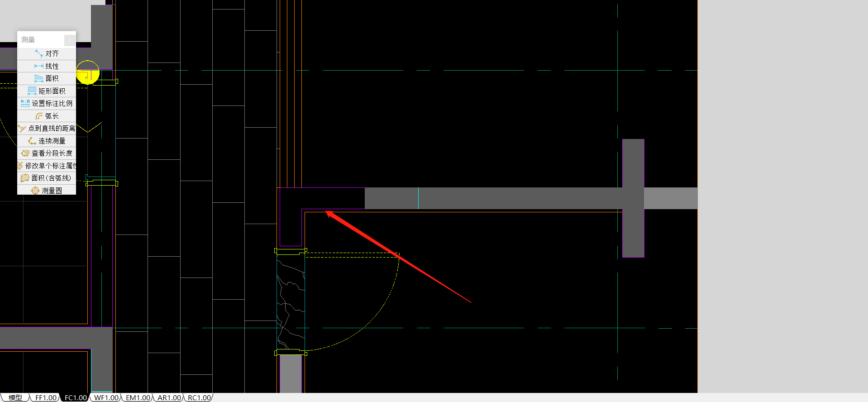Select the FC1.00 layout tab
The width and height of the screenshot is (868, 402).
76,397
